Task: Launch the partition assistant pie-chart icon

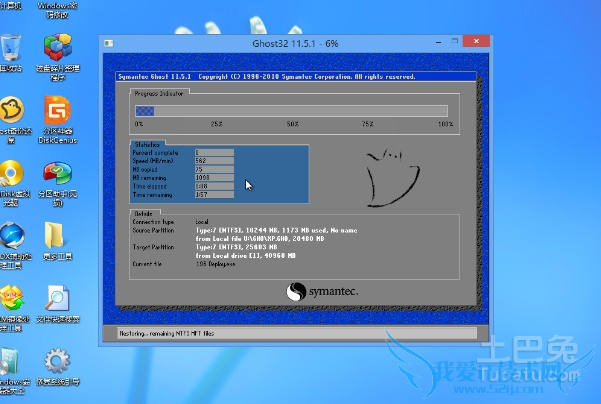Action: tap(57, 174)
